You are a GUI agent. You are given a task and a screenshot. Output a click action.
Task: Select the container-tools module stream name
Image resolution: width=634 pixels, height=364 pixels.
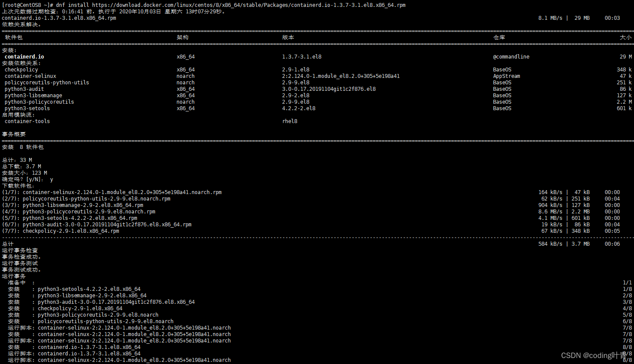(27, 121)
